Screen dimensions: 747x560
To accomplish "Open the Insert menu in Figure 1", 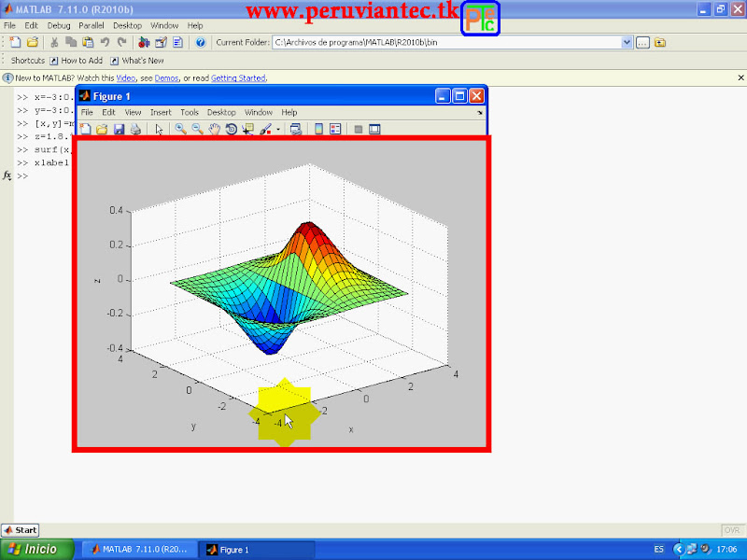I will point(161,112).
